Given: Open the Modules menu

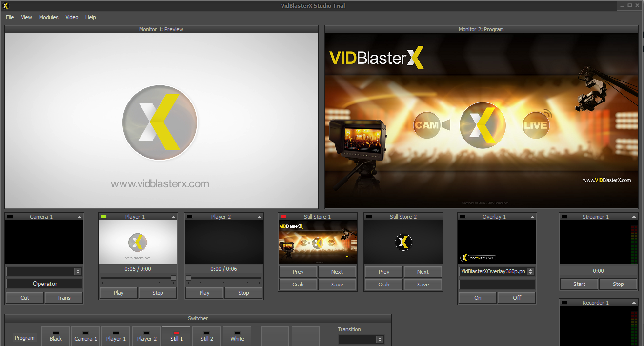Looking at the screenshot, I should tap(49, 17).
